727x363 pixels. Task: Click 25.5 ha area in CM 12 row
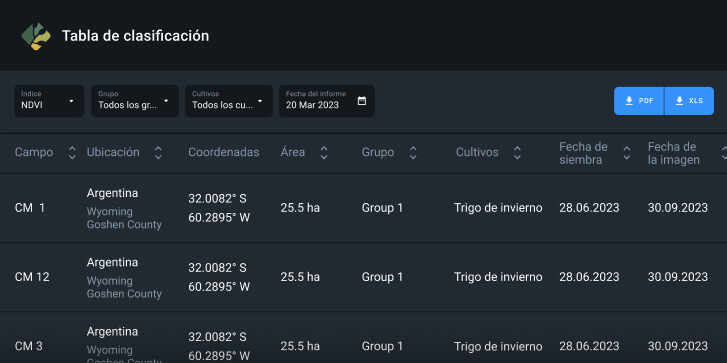pyautogui.click(x=300, y=277)
